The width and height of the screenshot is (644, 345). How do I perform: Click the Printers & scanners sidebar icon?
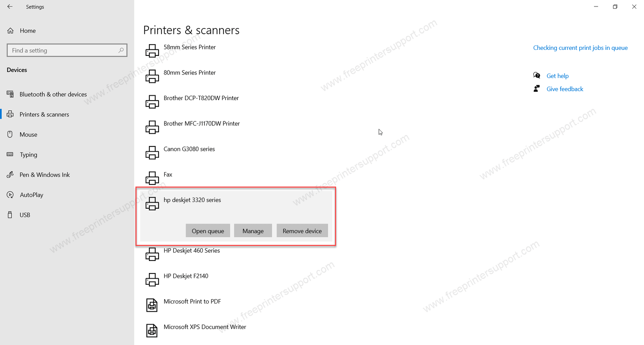(10, 114)
